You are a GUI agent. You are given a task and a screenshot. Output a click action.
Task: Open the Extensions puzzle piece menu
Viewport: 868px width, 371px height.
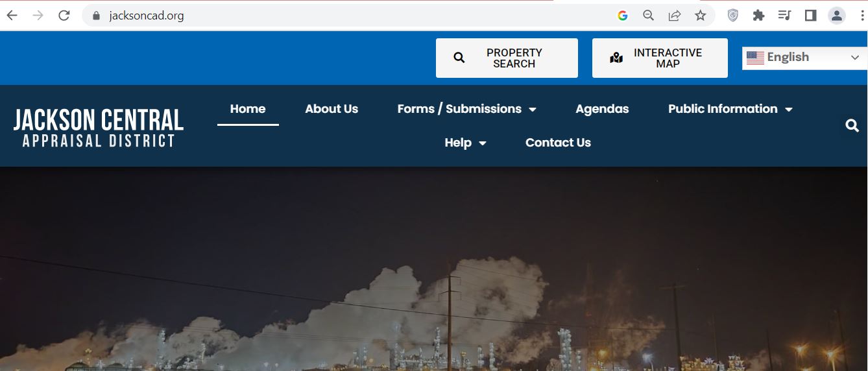(758, 16)
